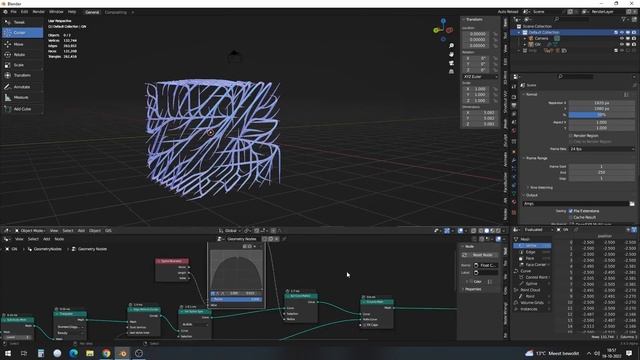The image size is (640, 360).
Task: Click the blue Z axis on navigation gizmo
Action: (443, 20)
